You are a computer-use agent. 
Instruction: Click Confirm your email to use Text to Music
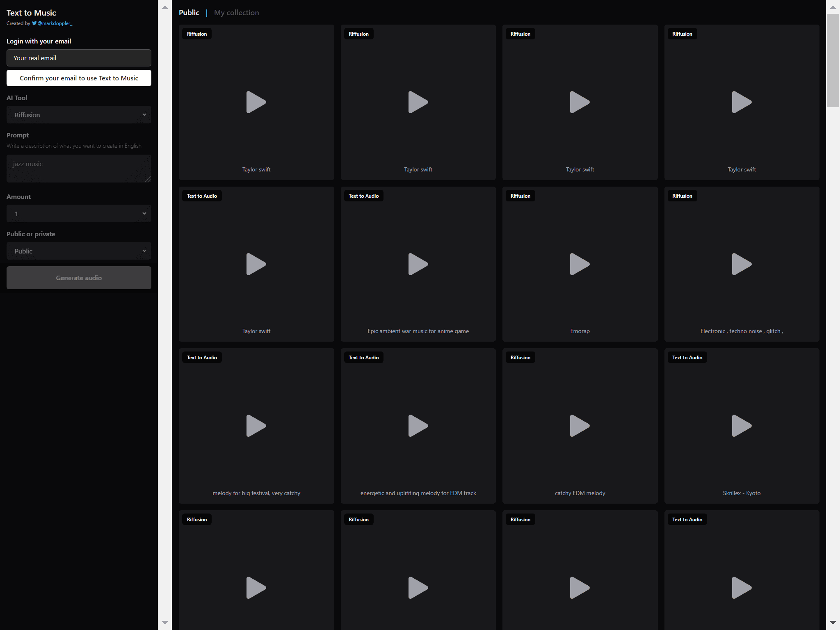click(x=79, y=78)
